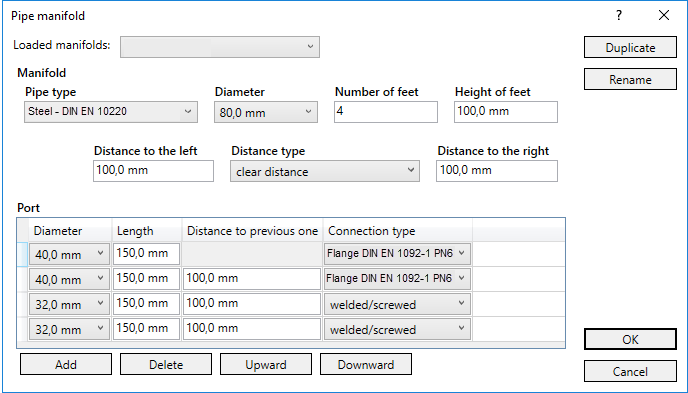Click the Duplicate button

coord(630,47)
